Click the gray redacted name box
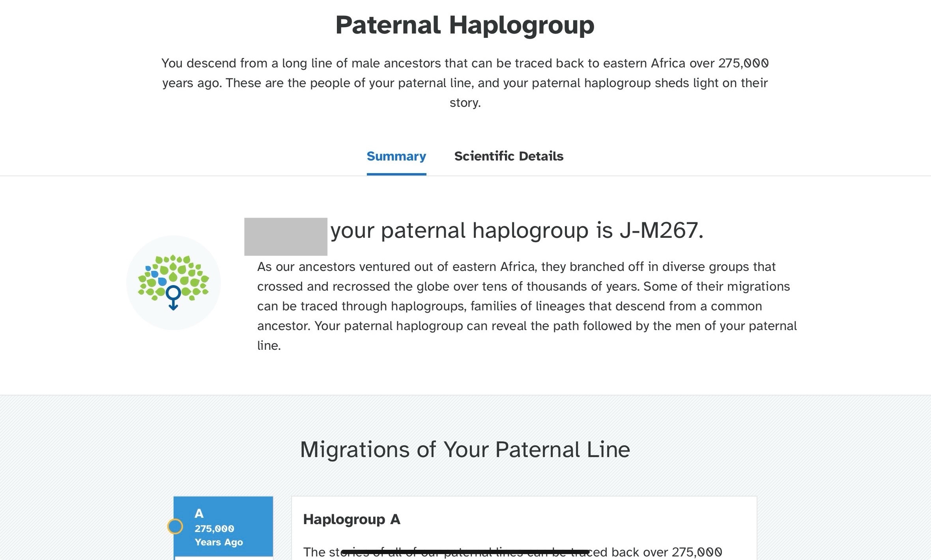931x560 pixels. [x=286, y=237]
